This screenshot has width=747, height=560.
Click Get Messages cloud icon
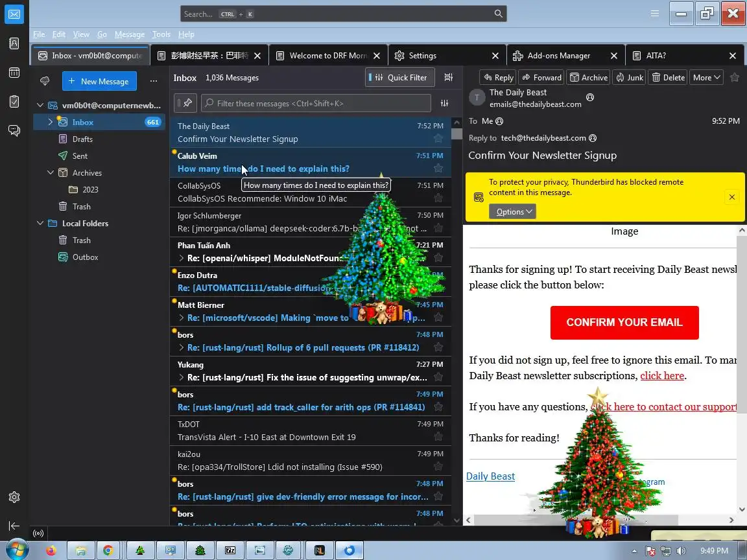[45, 81]
